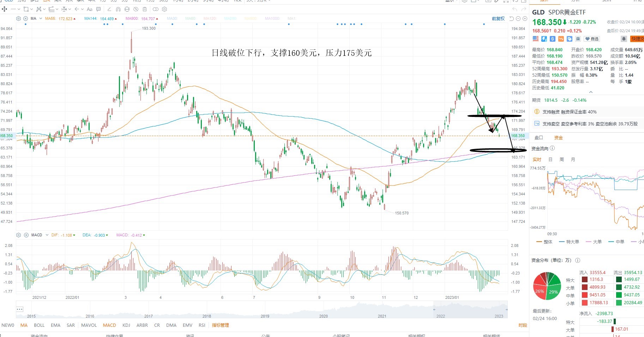Enable the magnet snap drawing tool
This screenshot has width=644, height=337.
coord(118,9)
